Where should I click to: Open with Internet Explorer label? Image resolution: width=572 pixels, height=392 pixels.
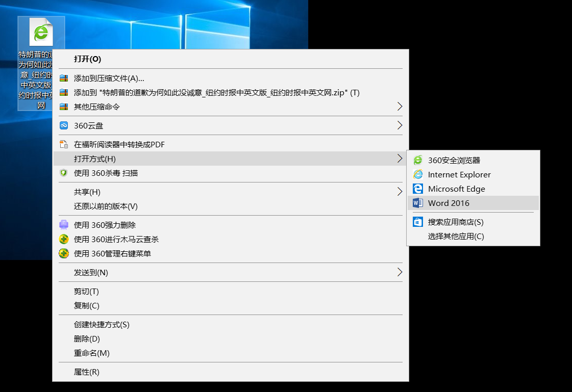tap(459, 174)
